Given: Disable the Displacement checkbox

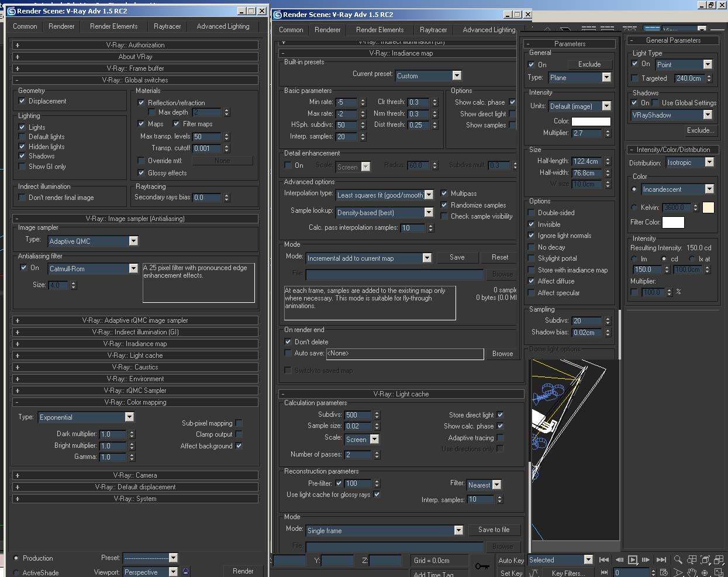Looking at the screenshot, I should [x=22, y=101].
